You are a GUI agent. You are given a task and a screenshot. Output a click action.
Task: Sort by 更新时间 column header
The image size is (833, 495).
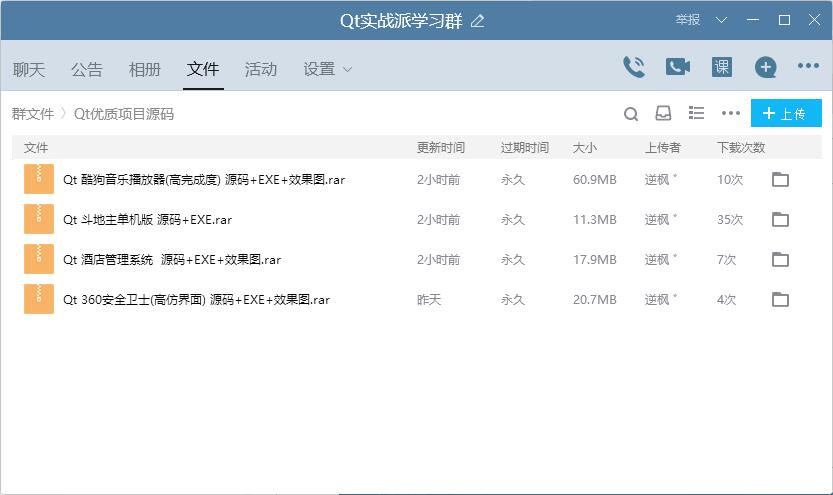click(x=440, y=147)
